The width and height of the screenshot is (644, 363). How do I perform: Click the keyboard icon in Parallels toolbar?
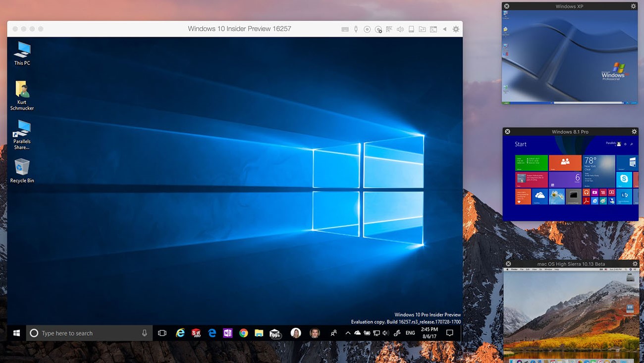345,29
